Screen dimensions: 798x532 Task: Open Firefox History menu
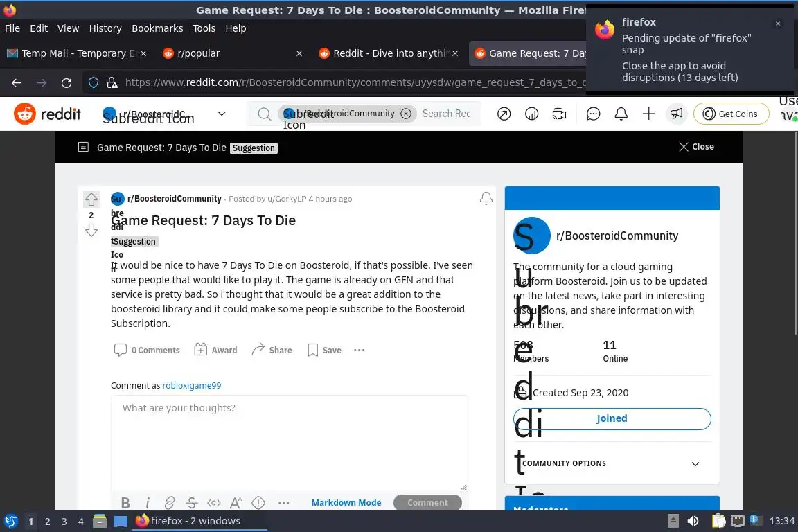(x=105, y=28)
